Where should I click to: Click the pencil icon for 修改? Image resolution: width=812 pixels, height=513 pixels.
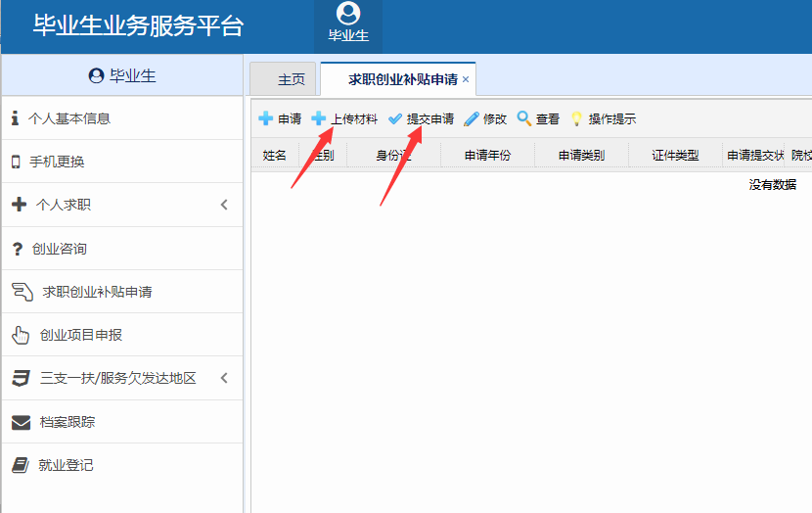(x=472, y=118)
